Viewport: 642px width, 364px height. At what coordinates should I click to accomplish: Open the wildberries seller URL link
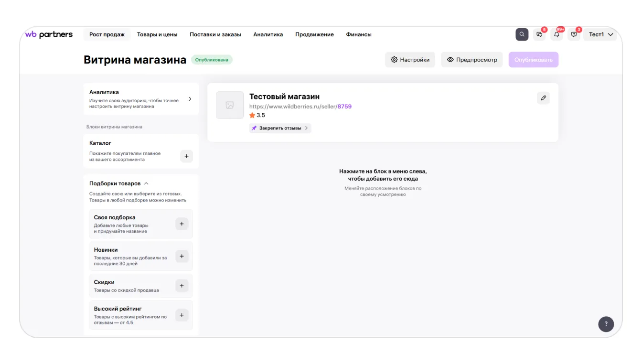click(300, 107)
